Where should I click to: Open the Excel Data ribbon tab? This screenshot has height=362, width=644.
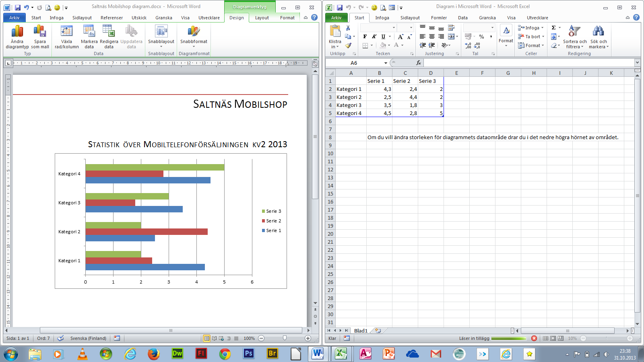(462, 18)
